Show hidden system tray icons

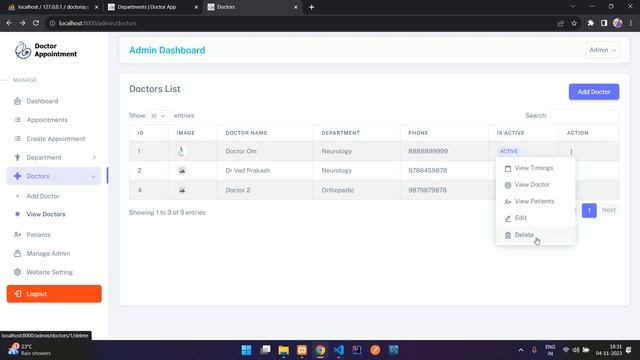521,350
